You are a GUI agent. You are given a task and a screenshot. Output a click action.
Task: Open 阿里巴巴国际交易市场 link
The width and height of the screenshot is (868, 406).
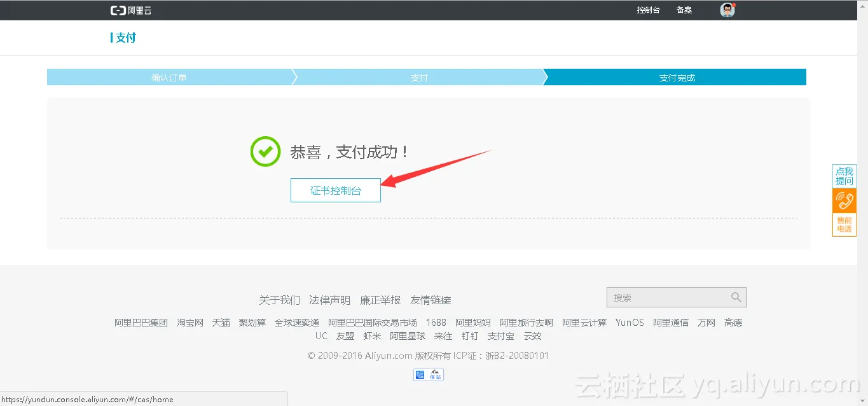pyautogui.click(x=373, y=323)
